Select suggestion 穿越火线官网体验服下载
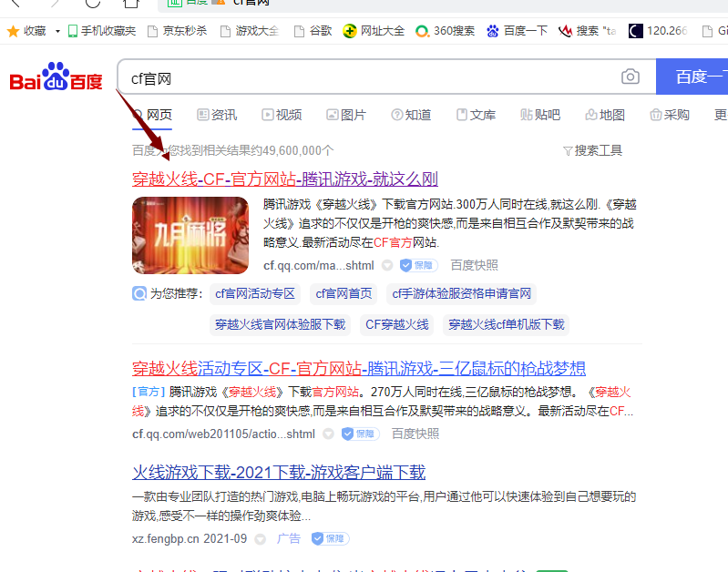The image size is (728, 572). [x=280, y=324]
